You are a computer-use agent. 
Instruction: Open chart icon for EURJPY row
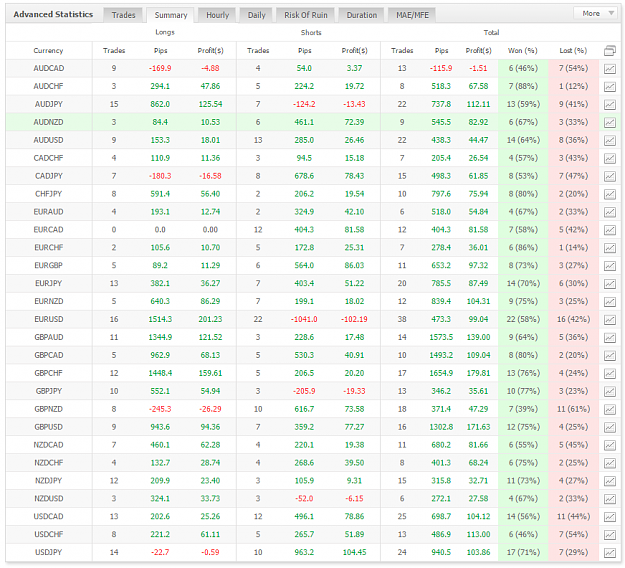point(609,284)
